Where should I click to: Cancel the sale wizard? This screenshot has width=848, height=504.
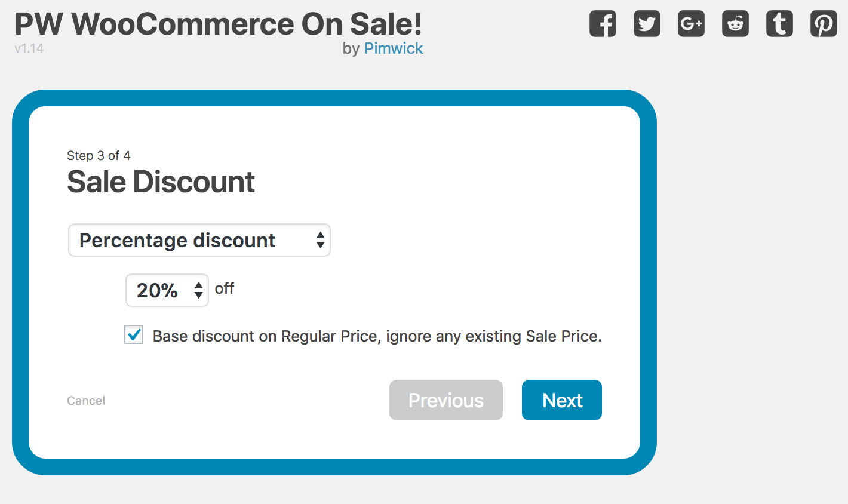point(86,401)
